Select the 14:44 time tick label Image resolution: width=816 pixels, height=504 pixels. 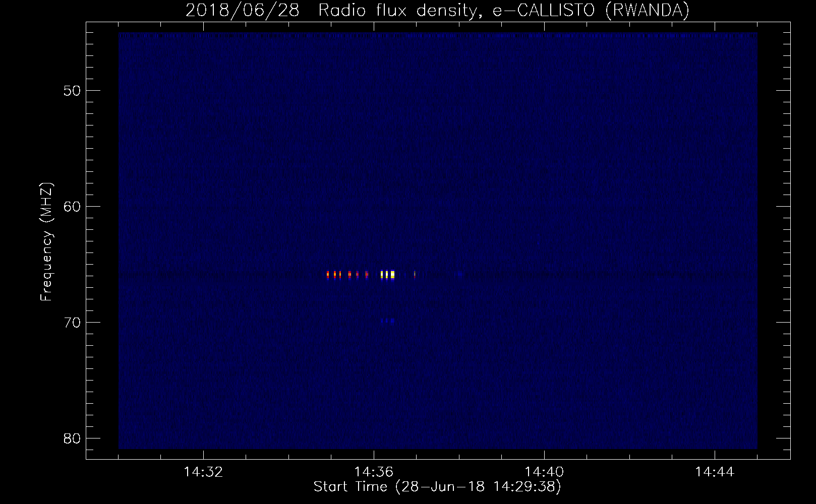(715, 472)
